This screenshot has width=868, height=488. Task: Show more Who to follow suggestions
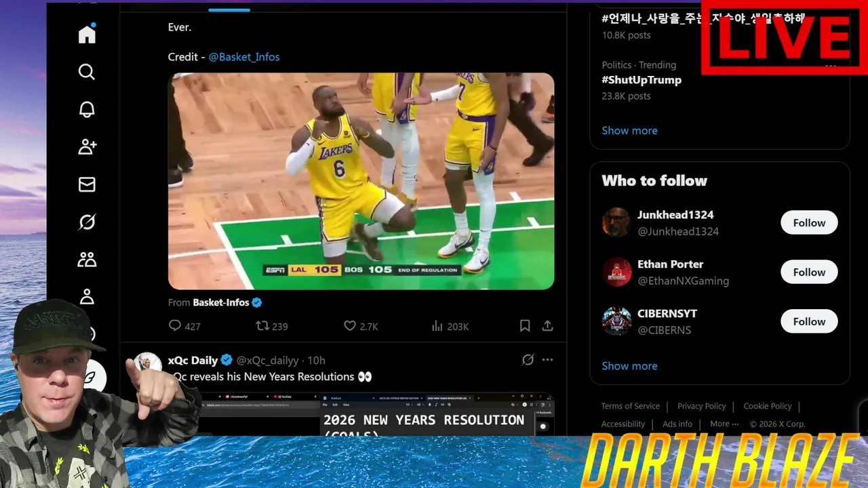629,365
